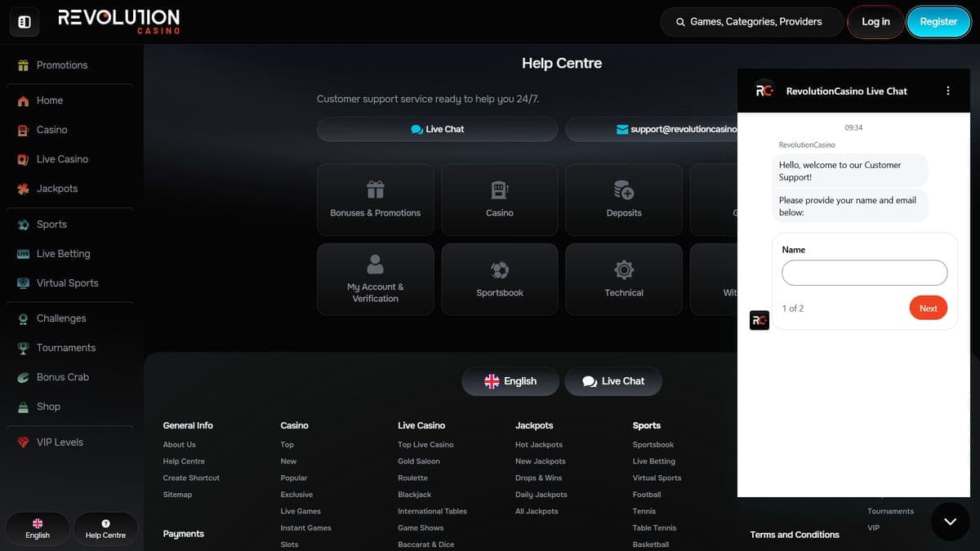Open Promotions gift icon in sidebar
This screenshot has height=551, width=980.
pos(24,65)
